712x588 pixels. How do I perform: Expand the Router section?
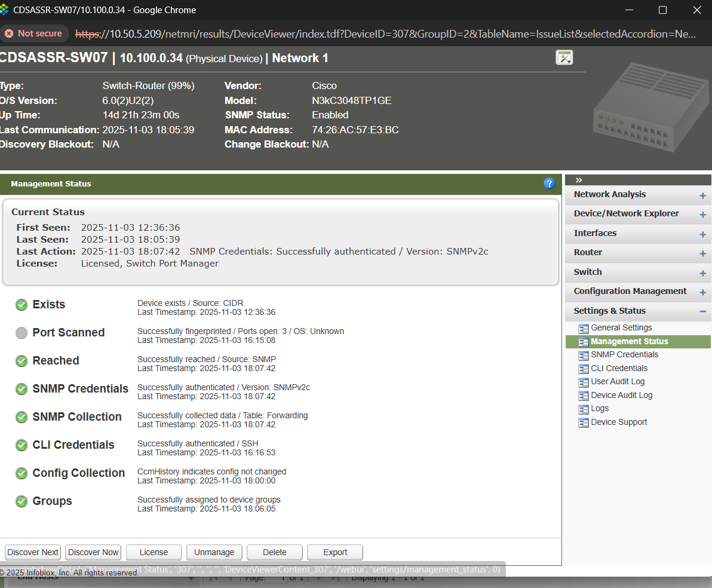[x=702, y=253]
